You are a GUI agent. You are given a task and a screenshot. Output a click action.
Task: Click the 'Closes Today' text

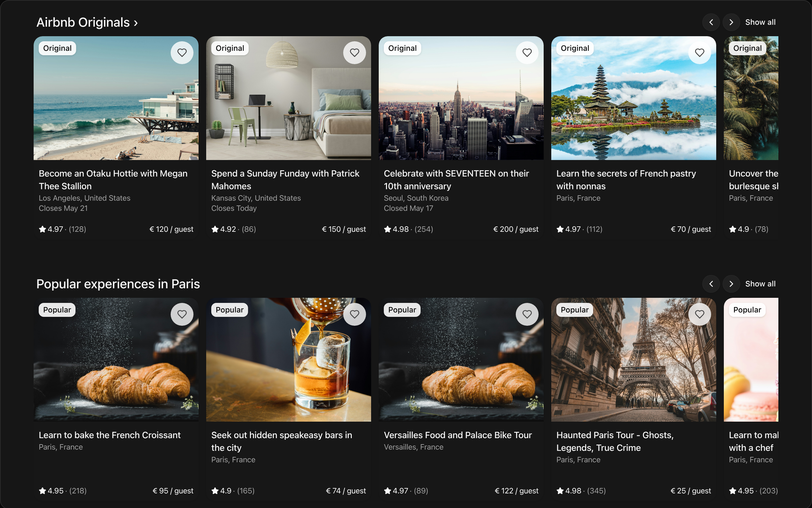[x=234, y=208]
